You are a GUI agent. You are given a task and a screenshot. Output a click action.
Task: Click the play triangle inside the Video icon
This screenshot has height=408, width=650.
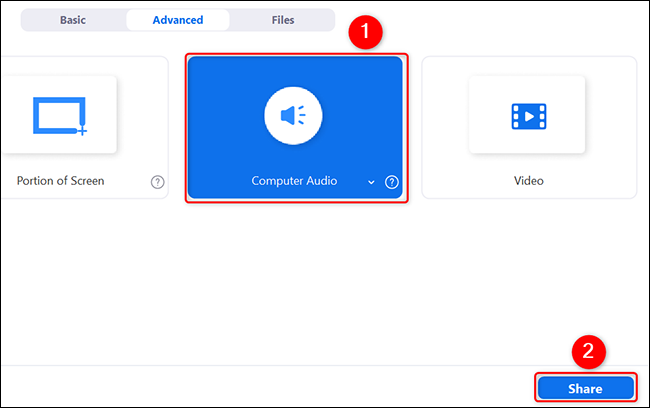[528, 116]
